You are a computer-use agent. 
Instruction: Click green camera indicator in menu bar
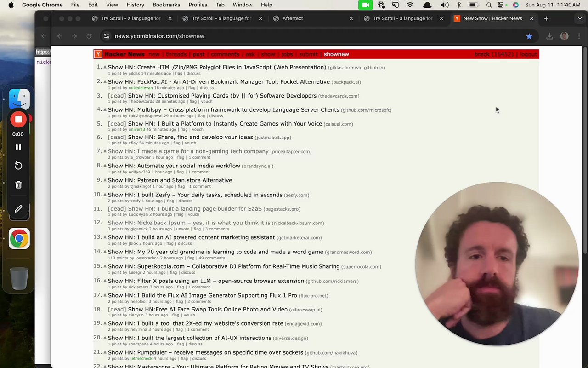[366, 5]
